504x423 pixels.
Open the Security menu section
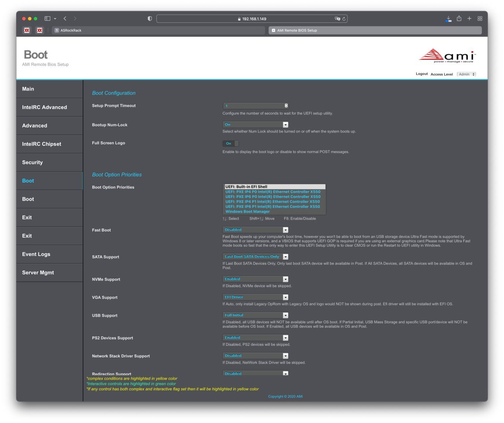tap(49, 162)
